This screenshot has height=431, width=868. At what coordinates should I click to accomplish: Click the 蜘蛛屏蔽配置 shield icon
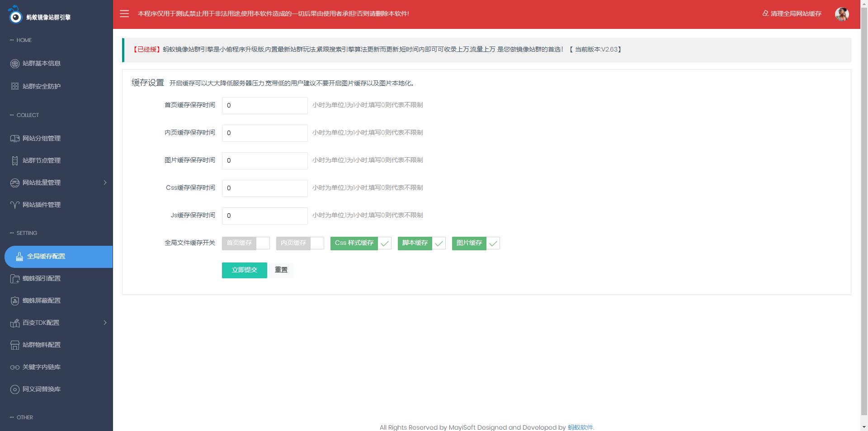[x=15, y=301]
